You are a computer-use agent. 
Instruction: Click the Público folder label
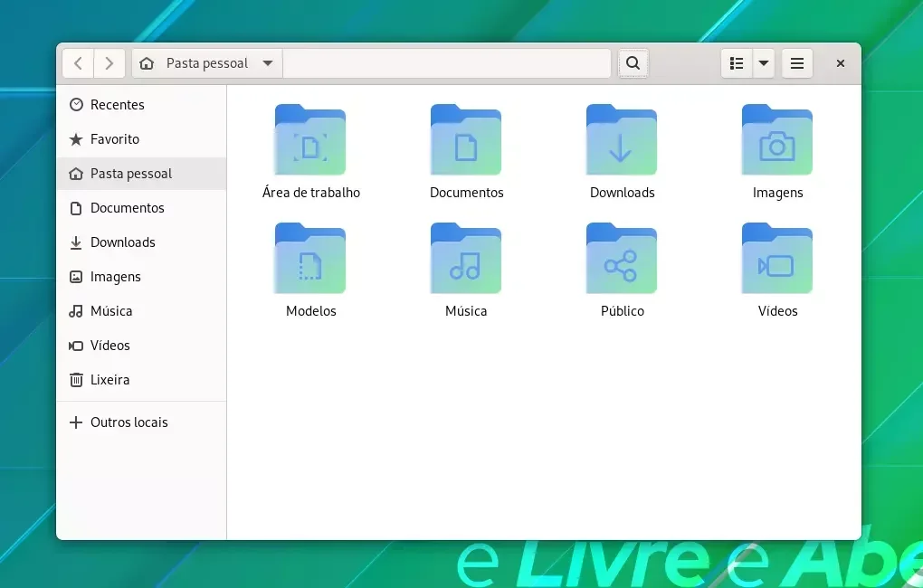pyautogui.click(x=623, y=311)
